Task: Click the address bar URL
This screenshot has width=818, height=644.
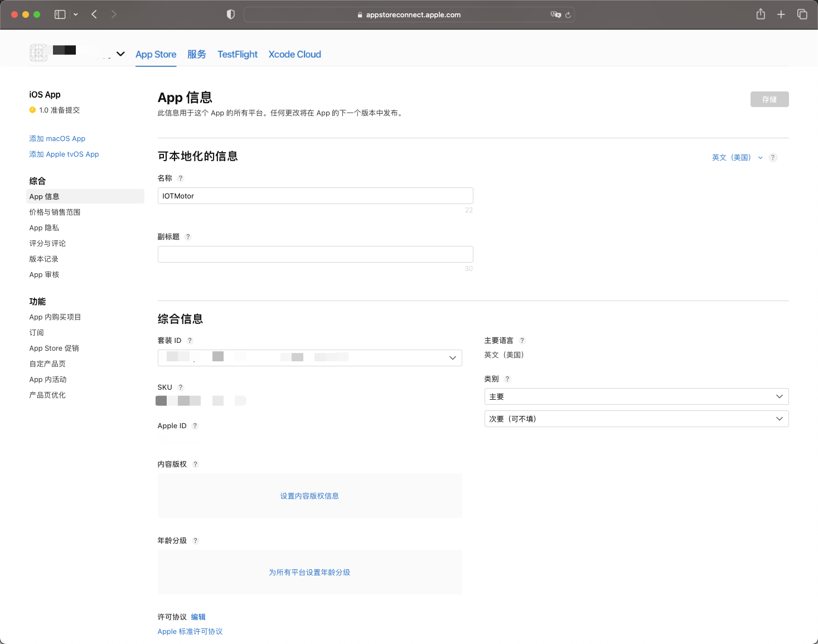Action: pos(413,15)
